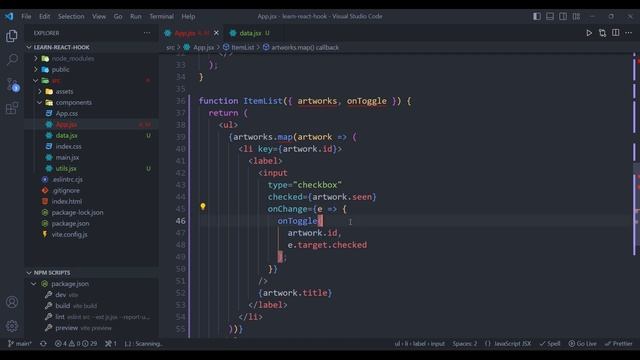The height and width of the screenshot is (360, 640).
Task: Open .gitignore in the explorer
Action: coord(91,191)
